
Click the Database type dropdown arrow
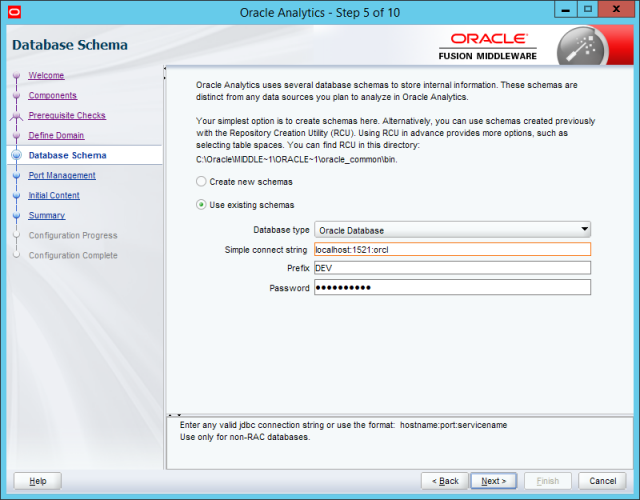584,229
